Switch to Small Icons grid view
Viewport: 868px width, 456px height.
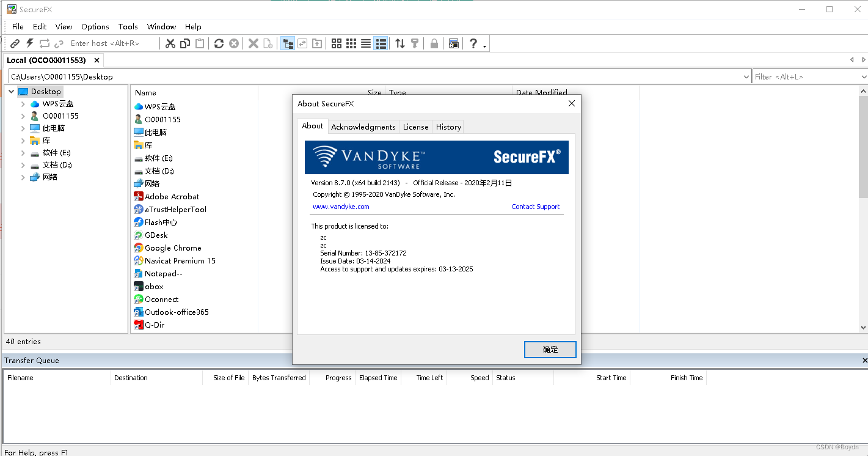pos(351,43)
